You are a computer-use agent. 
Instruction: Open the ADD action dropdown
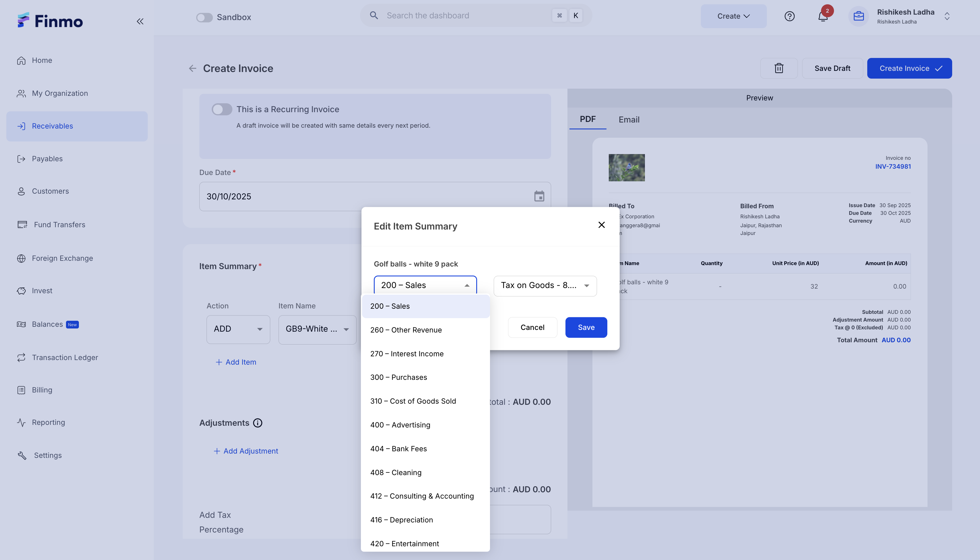tap(238, 329)
